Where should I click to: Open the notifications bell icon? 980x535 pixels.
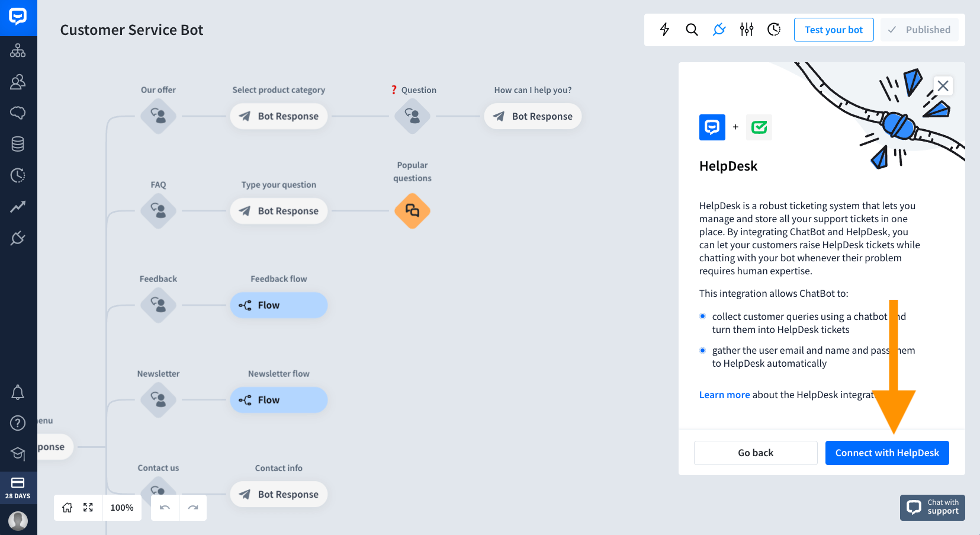tap(18, 392)
